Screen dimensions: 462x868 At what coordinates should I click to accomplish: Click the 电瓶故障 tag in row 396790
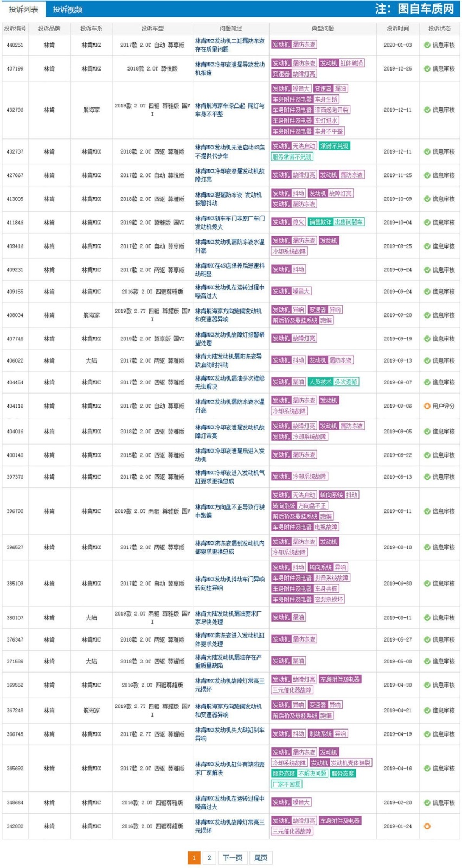click(x=326, y=527)
